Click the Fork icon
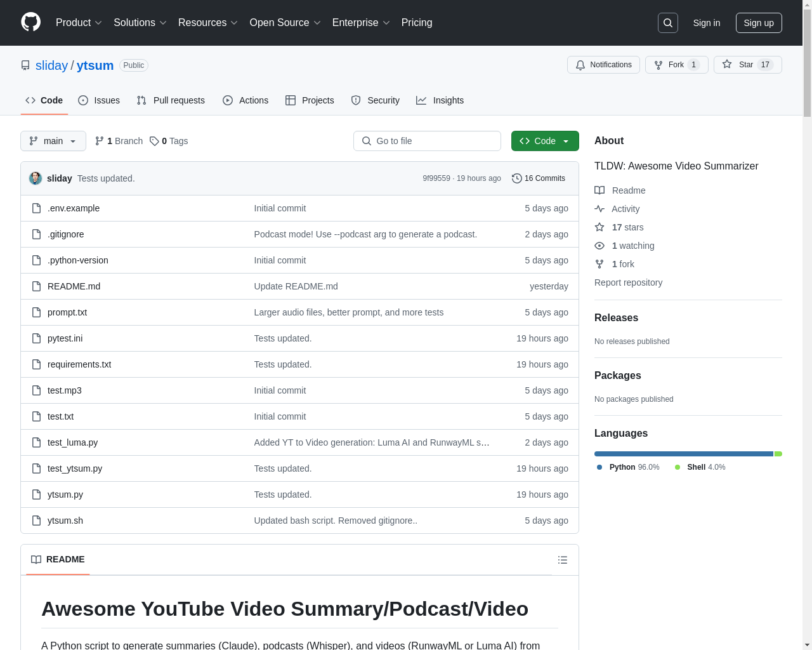 [x=658, y=65]
